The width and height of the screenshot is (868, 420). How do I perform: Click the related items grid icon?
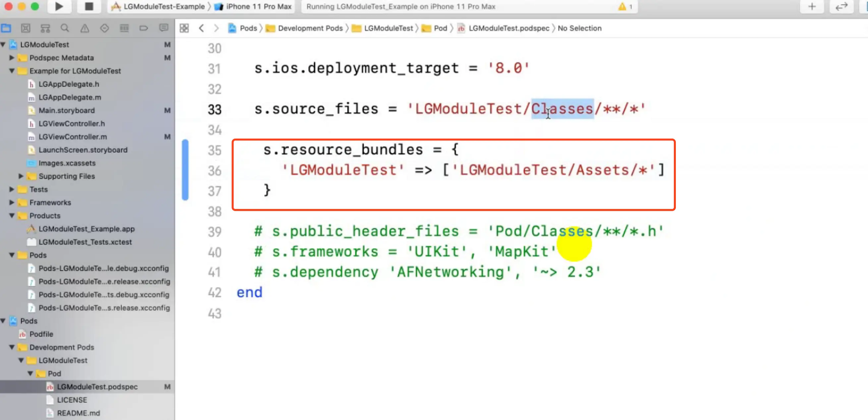click(x=184, y=28)
